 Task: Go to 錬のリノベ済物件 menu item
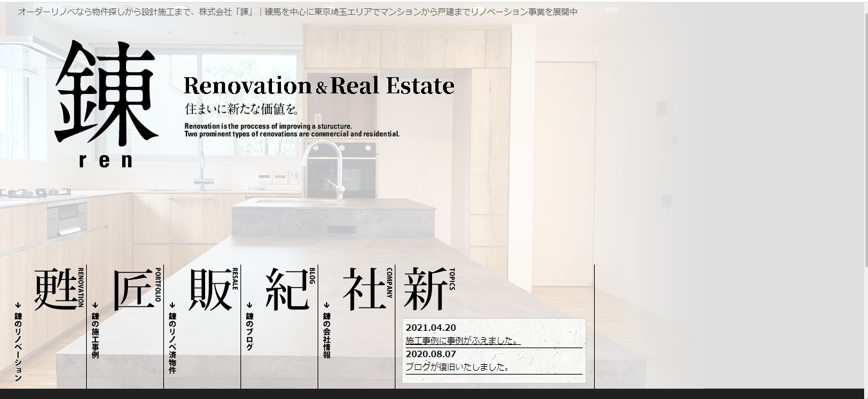point(172,344)
